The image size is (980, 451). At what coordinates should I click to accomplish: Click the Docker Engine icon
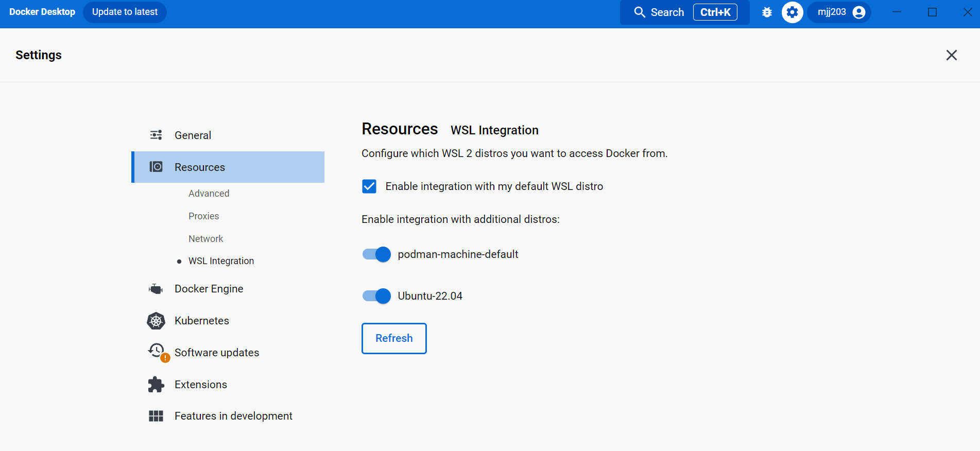click(x=156, y=289)
